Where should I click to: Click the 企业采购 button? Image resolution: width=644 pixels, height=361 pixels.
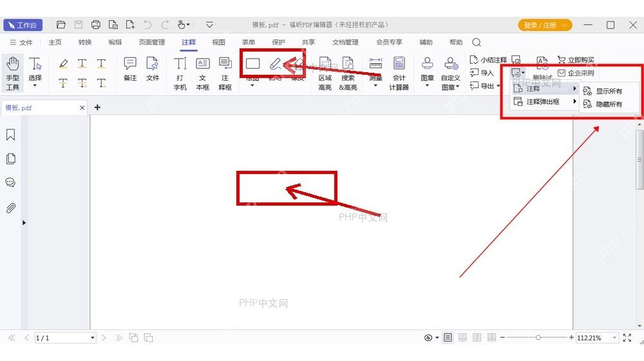tap(575, 73)
